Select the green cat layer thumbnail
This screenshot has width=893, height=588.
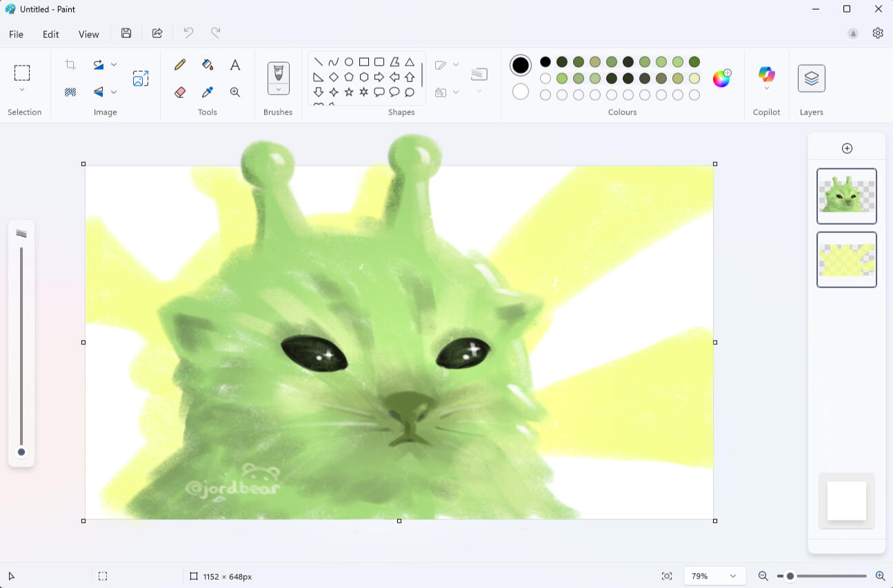click(846, 196)
